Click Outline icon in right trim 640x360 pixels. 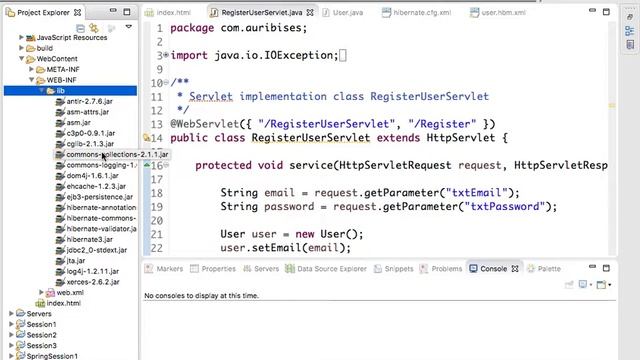pyautogui.click(x=630, y=31)
